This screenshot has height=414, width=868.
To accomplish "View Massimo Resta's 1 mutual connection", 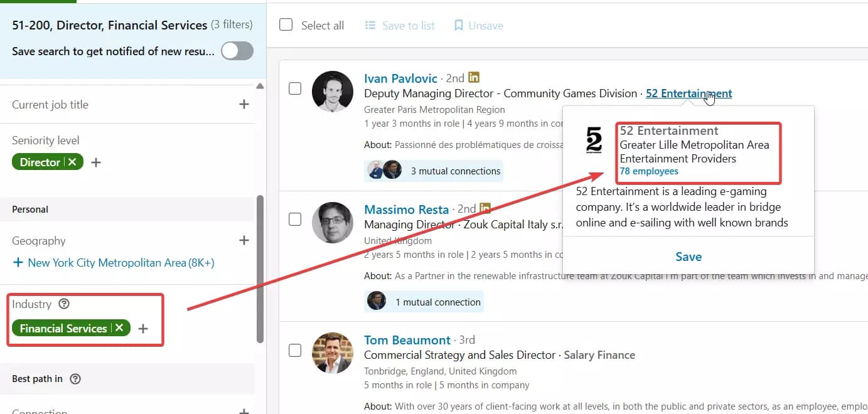I will (x=424, y=302).
